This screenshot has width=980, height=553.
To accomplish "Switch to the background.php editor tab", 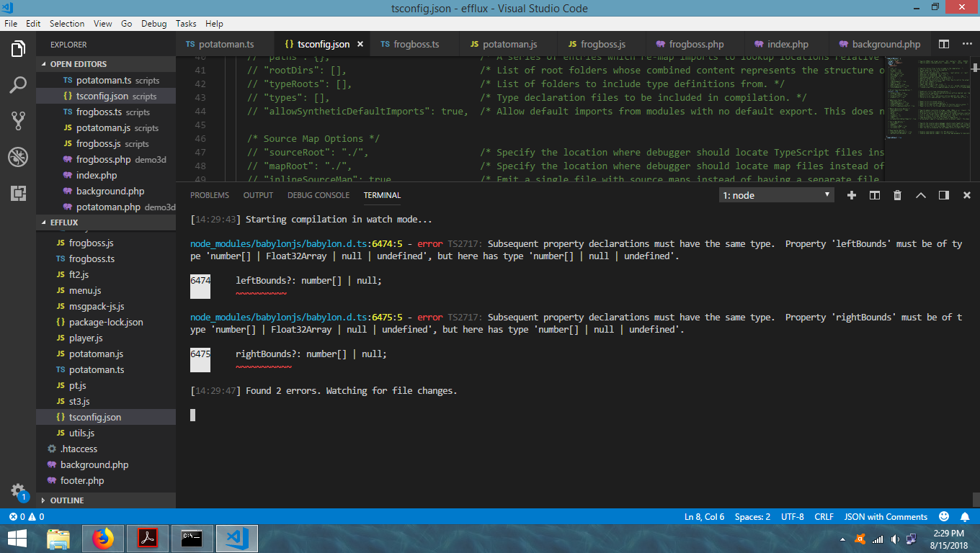I will pos(879,44).
